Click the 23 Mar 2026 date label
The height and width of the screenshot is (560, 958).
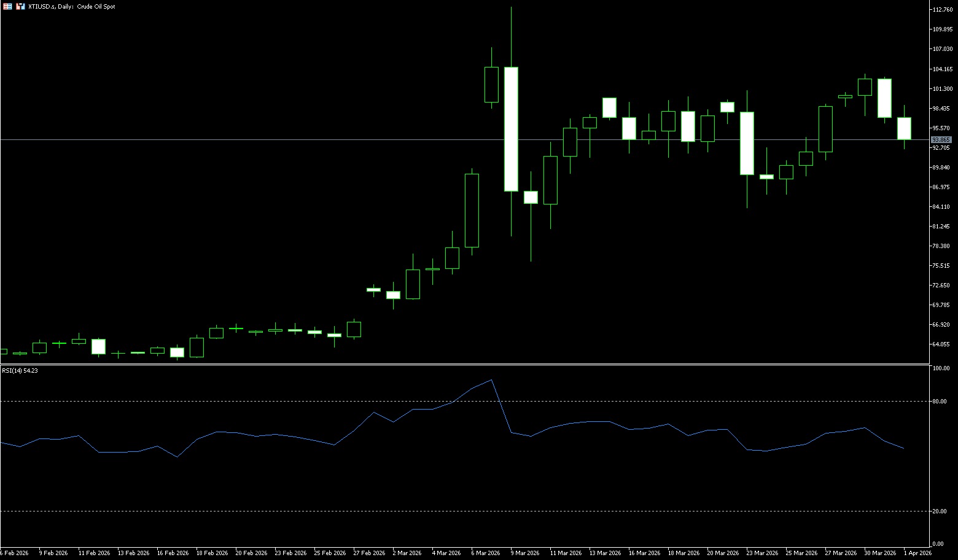click(762, 553)
